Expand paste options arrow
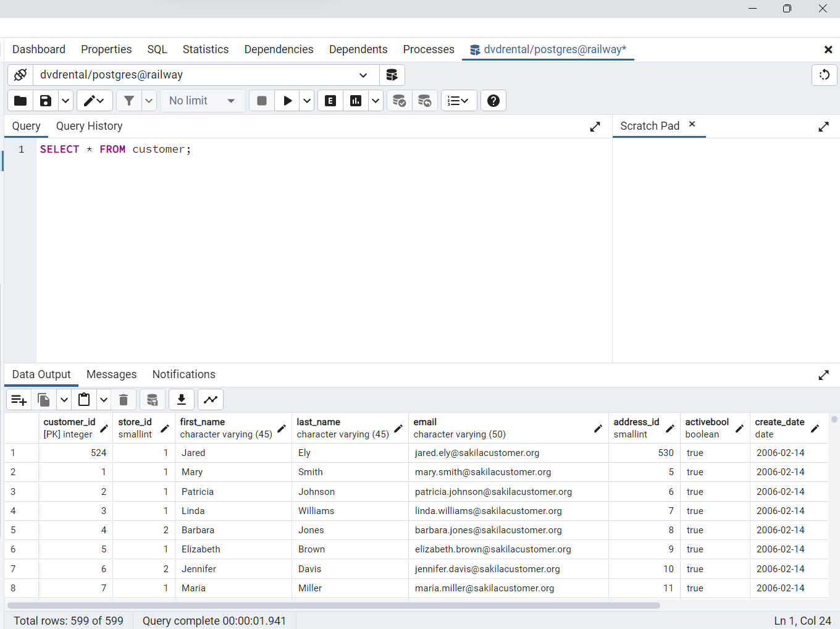This screenshot has width=840, height=629. pos(104,400)
